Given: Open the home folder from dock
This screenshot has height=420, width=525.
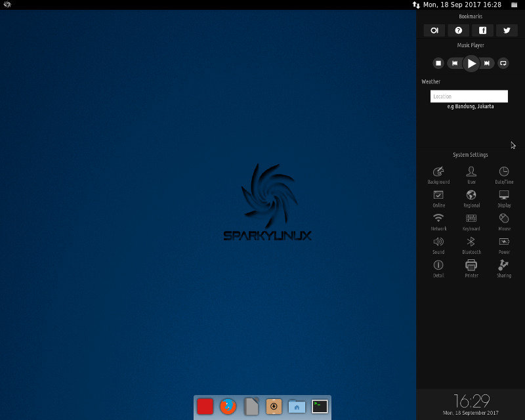Looking at the screenshot, I should pos(297,406).
